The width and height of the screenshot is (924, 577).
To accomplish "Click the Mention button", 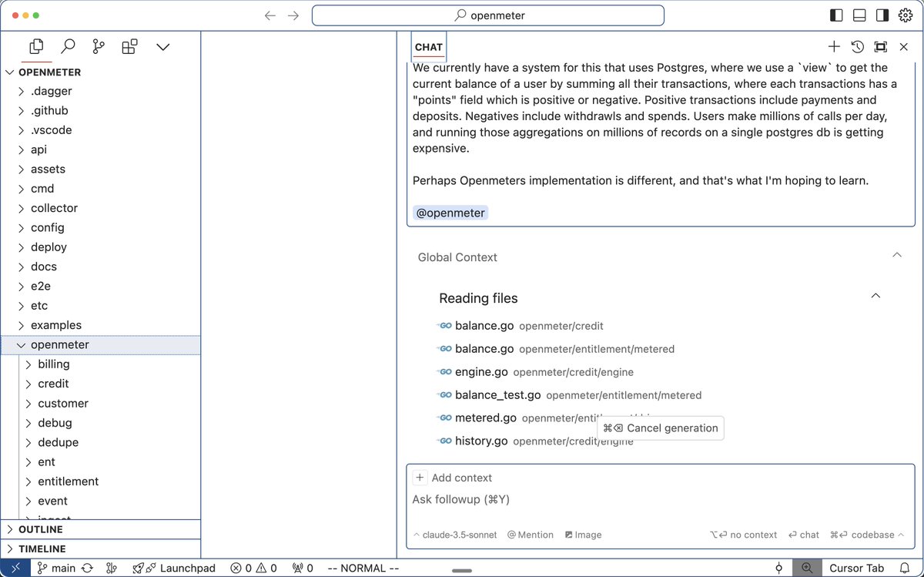I will pos(531,535).
